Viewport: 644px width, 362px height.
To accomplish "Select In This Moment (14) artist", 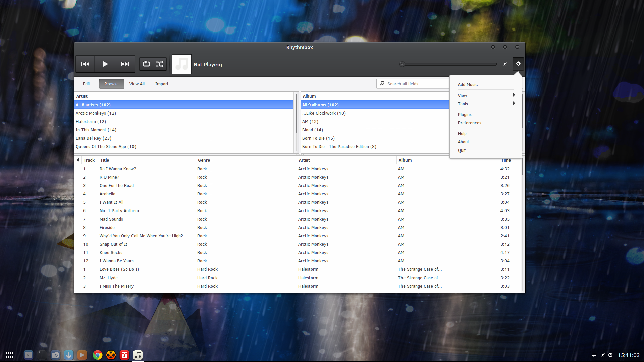I will pyautogui.click(x=184, y=130).
